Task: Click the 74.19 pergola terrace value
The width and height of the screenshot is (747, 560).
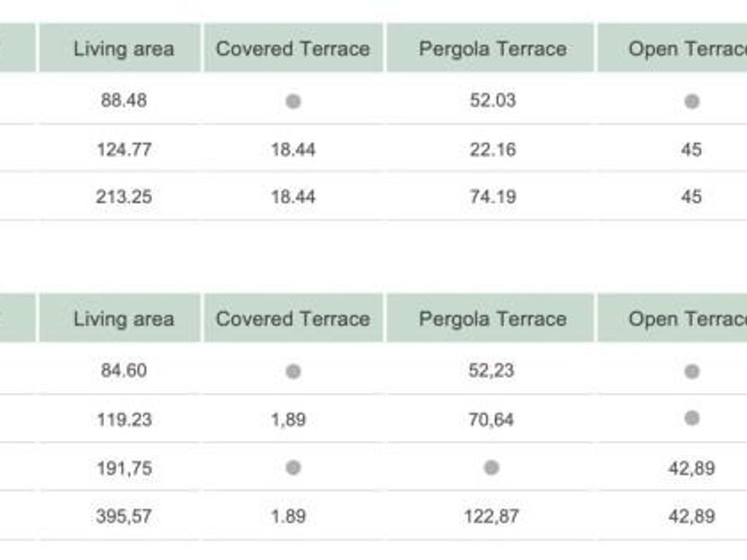Action: 493,196
